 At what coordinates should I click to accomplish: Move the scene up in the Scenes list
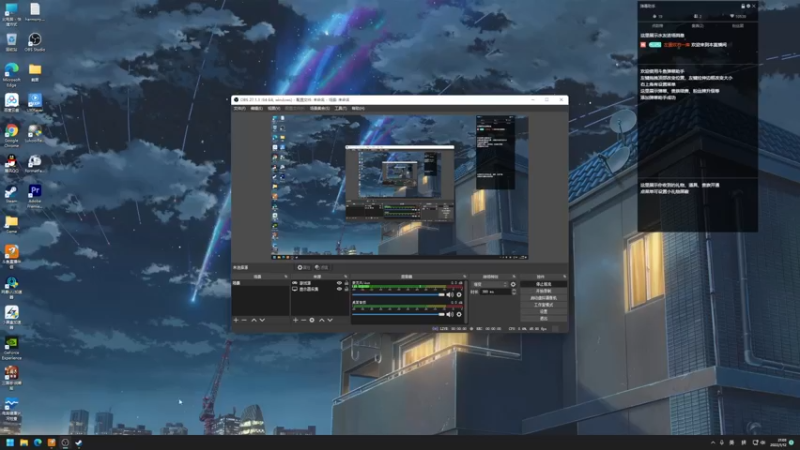pyautogui.click(x=254, y=320)
